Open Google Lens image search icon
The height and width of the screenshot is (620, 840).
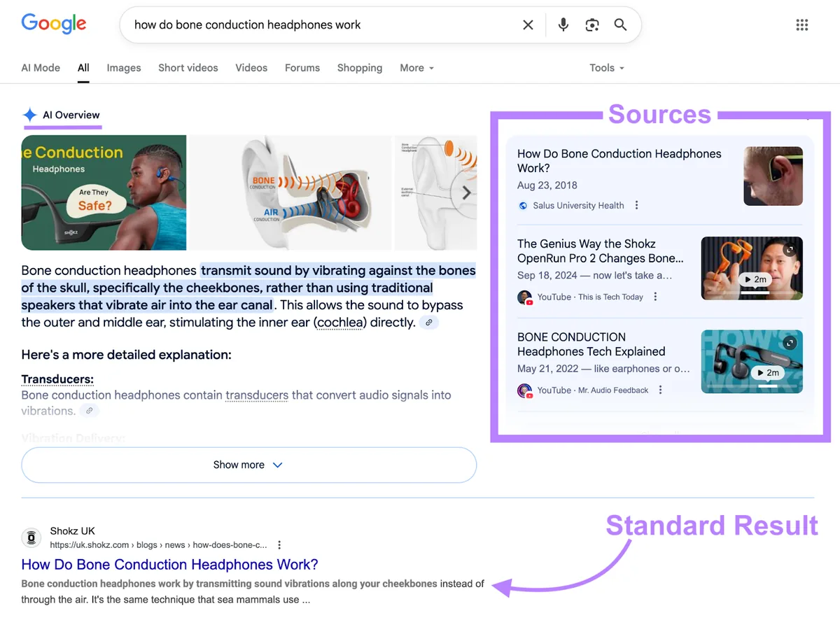592,25
